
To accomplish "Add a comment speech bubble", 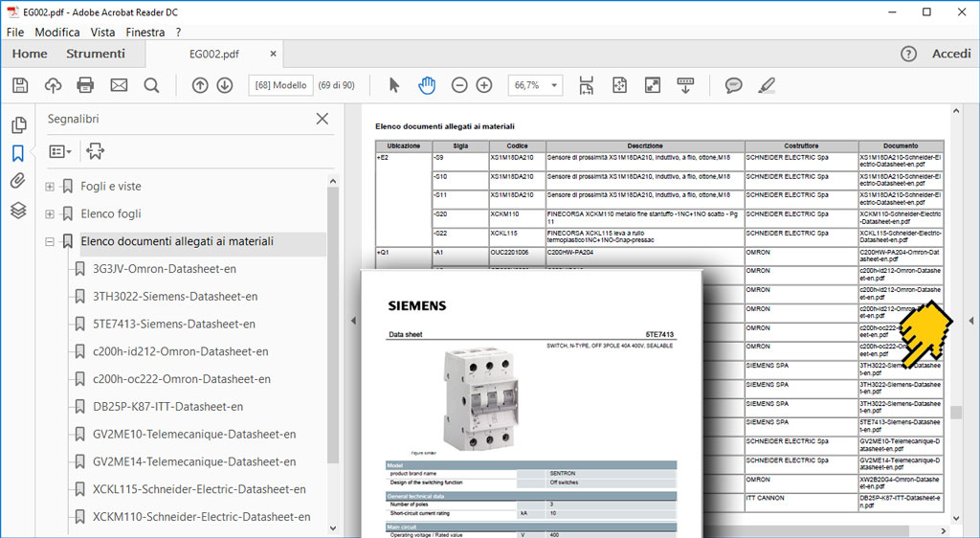I will click(734, 85).
